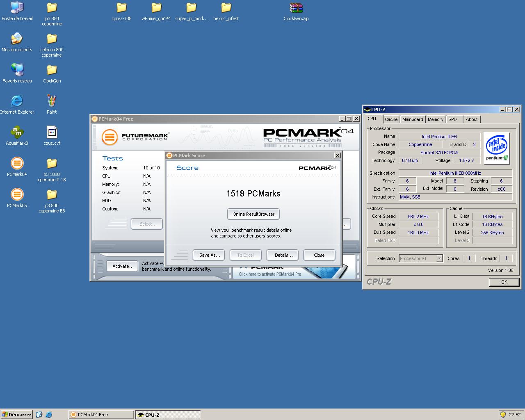525x420 pixels.
Task: Click the Cores value field in CPU-Z
Action: tap(469, 258)
